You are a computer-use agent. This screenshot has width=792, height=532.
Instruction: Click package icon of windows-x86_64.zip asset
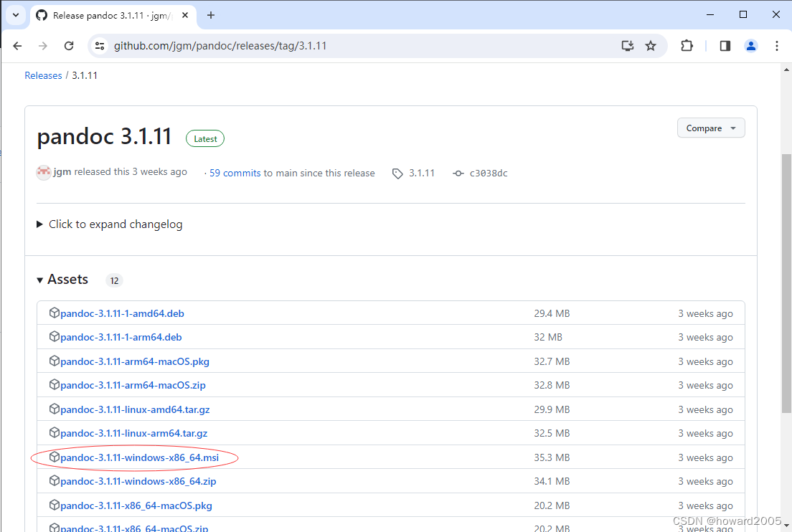[x=55, y=480]
